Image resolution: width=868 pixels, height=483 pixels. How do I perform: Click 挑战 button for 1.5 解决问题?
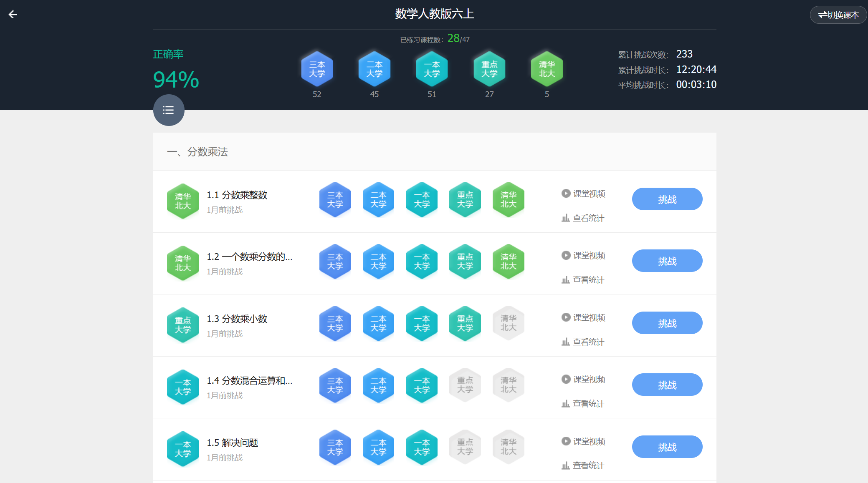coord(667,447)
